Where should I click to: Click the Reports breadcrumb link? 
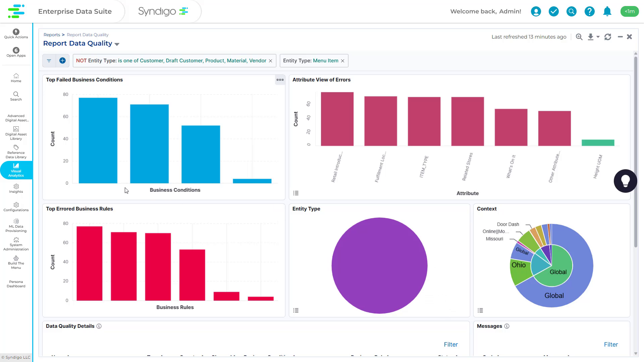pos(52,35)
